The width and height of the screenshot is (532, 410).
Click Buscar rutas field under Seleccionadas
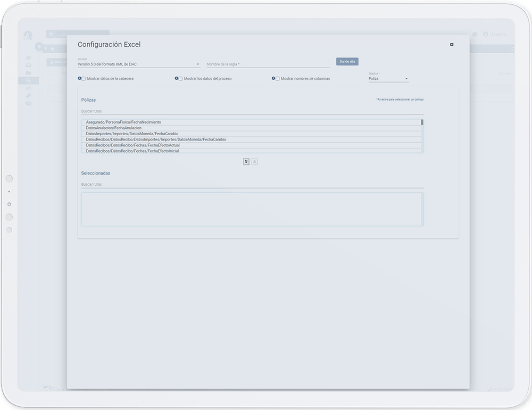coord(252,184)
